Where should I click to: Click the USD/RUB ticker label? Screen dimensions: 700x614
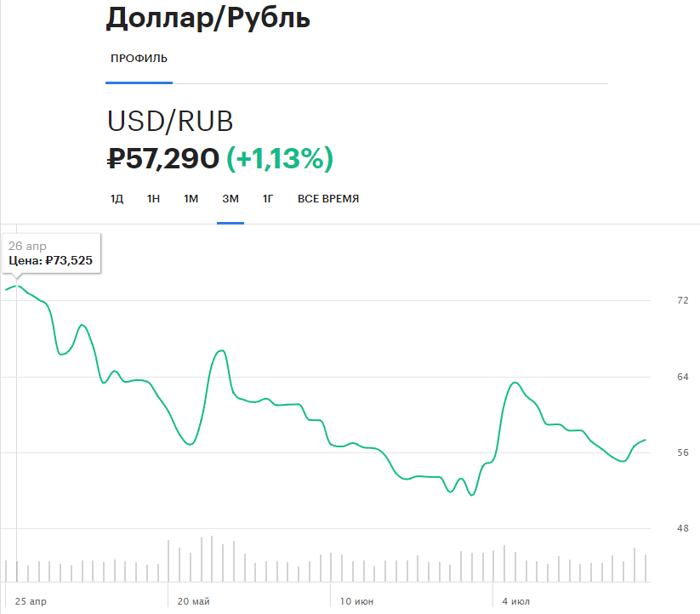coord(170,122)
